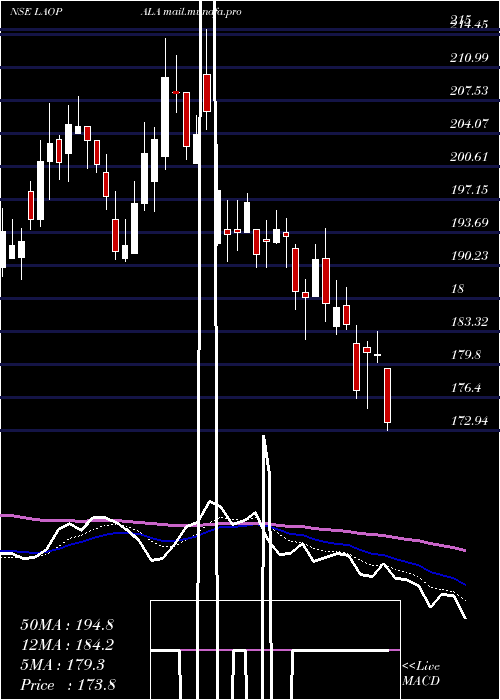Click the 183.32 price axis label
The height and width of the screenshot is (700, 500).
469,321
